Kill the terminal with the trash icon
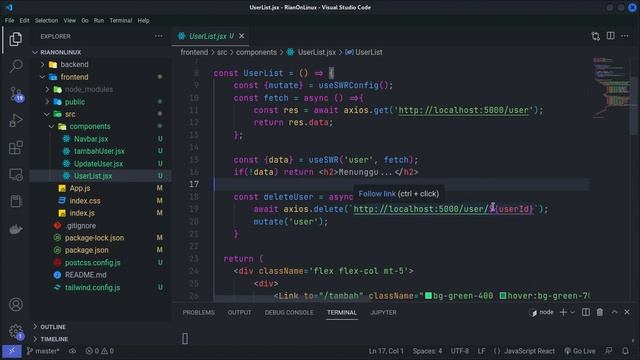The width and height of the screenshot is (640, 360). pyautogui.click(x=600, y=312)
